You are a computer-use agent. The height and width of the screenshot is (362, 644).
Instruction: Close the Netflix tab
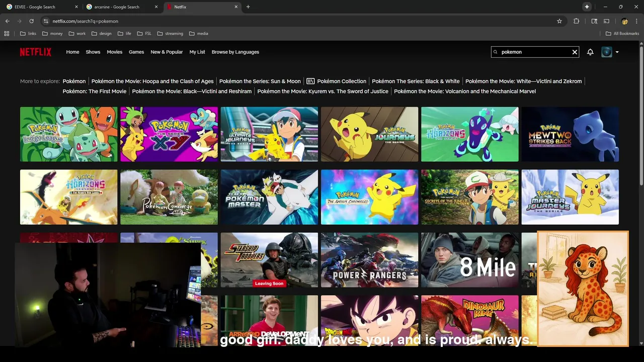pos(236,7)
